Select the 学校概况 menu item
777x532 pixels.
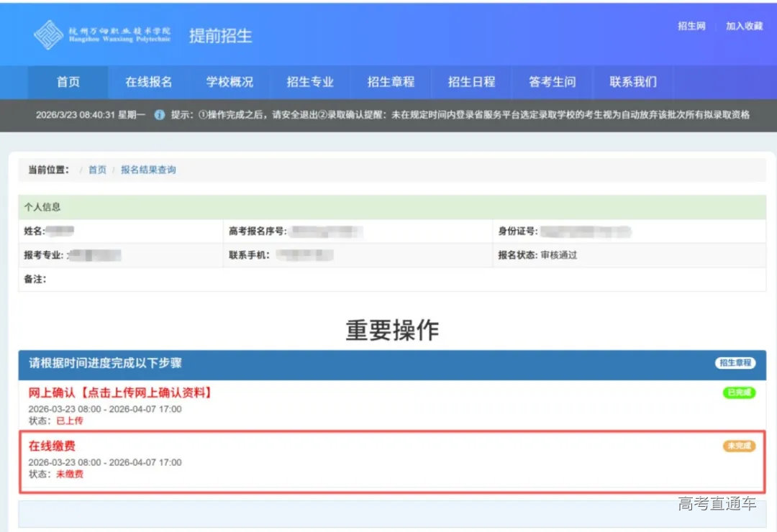tap(230, 82)
